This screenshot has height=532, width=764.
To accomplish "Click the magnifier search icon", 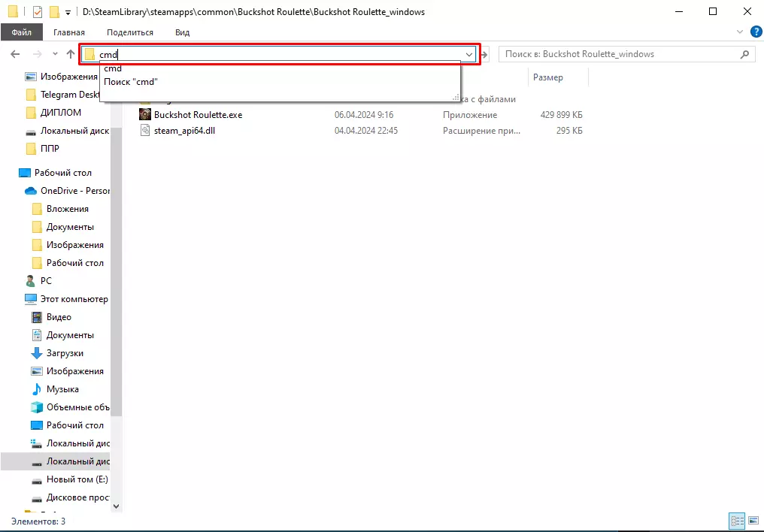I will coord(744,54).
